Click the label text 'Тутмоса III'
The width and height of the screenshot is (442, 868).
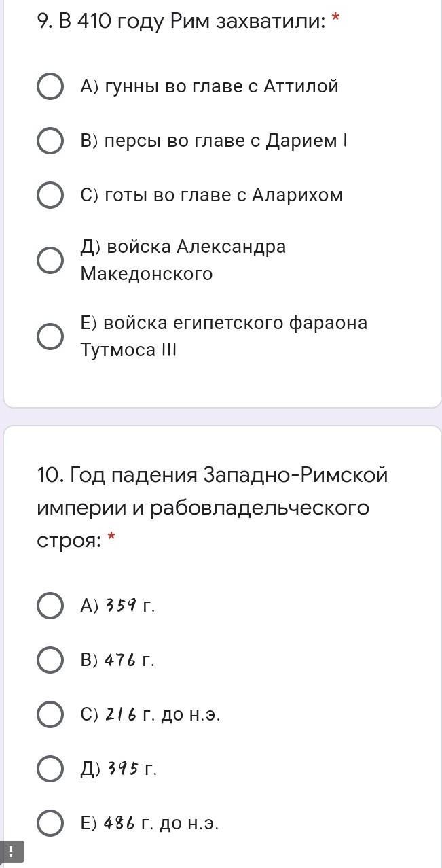point(128,350)
